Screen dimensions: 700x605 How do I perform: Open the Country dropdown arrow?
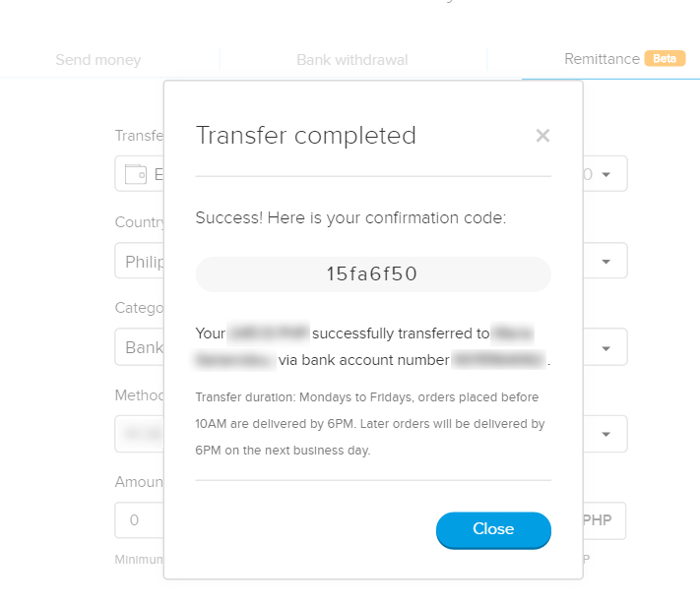(605, 262)
